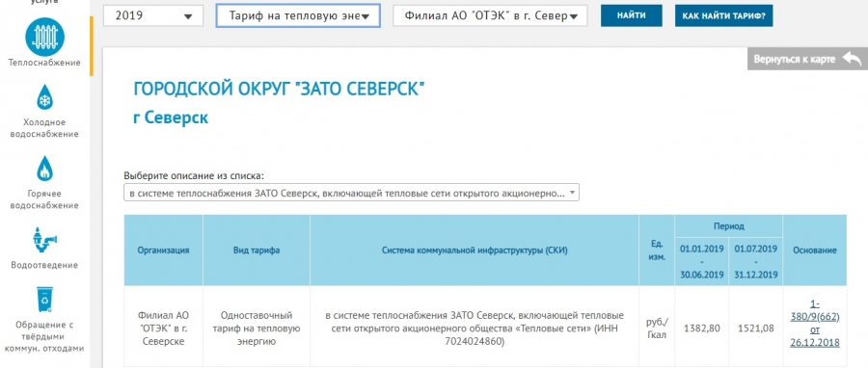Open the Филиал АО ОТЭК organization dropdown

point(490,15)
